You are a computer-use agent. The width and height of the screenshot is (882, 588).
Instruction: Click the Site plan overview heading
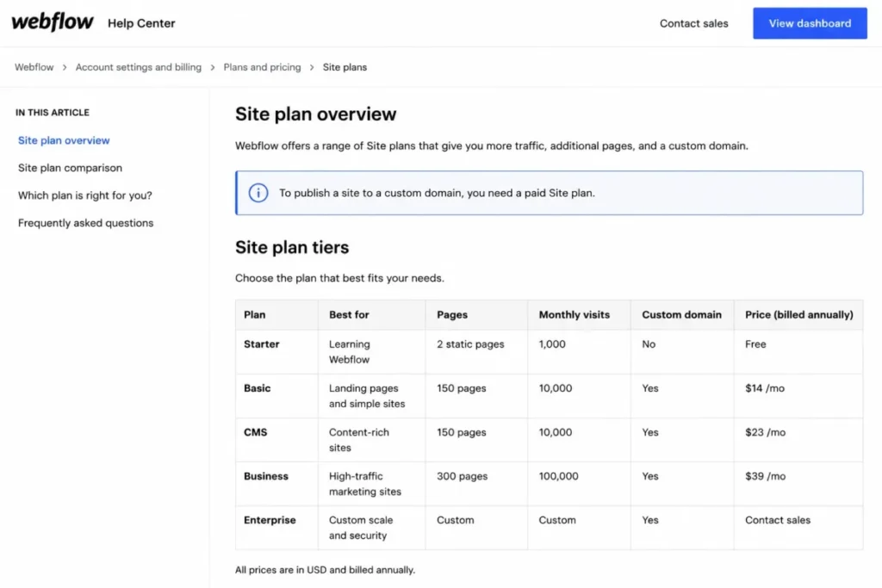click(315, 115)
